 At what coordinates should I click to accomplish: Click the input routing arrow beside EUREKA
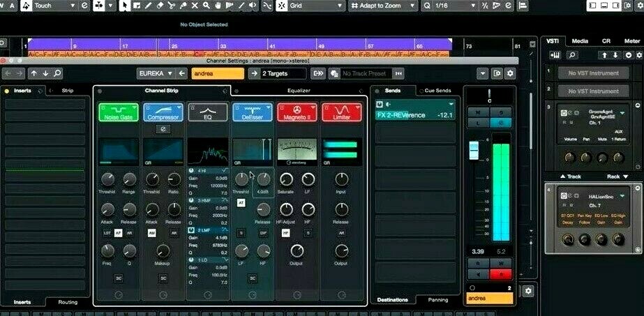pyautogui.click(x=182, y=73)
